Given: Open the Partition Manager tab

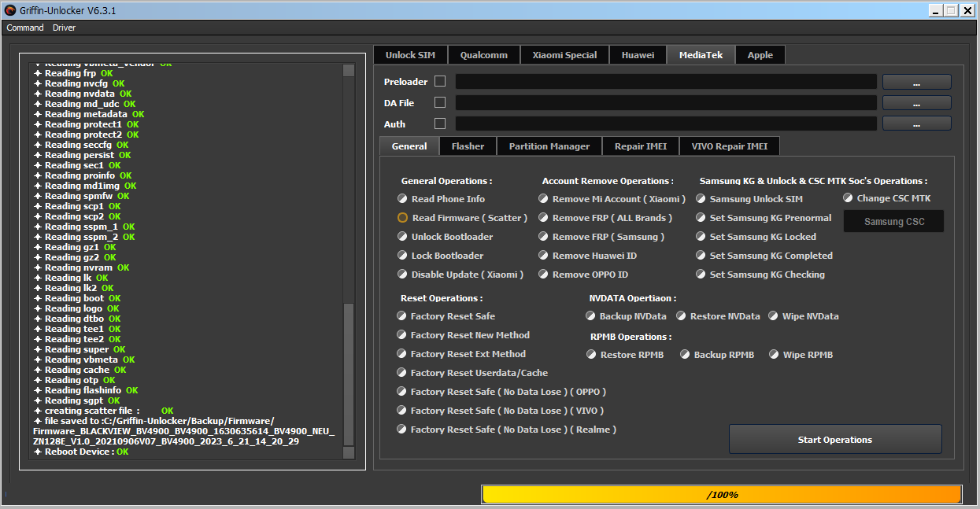Looking at the screenshot, I should (x=549, y=146).
